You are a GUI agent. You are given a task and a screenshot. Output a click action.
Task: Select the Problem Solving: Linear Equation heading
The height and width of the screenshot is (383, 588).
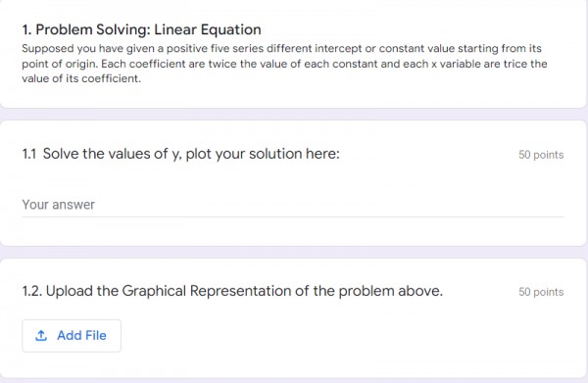[x=142, y=29]
